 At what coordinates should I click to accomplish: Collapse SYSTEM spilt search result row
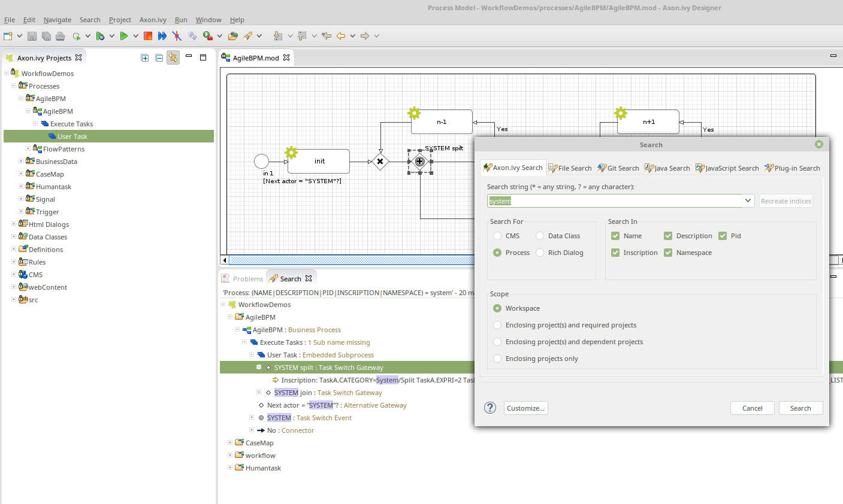[259, 367]
